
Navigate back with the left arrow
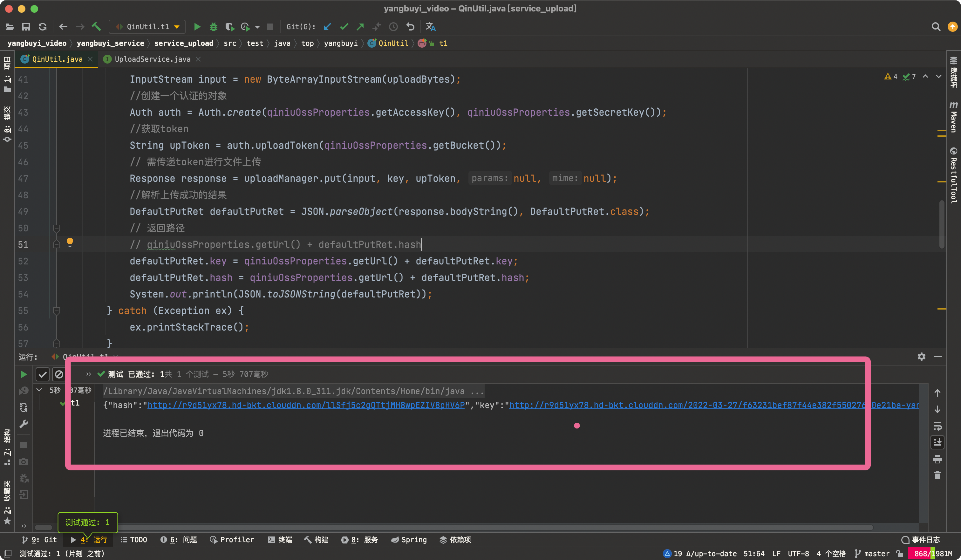point(63,27)
